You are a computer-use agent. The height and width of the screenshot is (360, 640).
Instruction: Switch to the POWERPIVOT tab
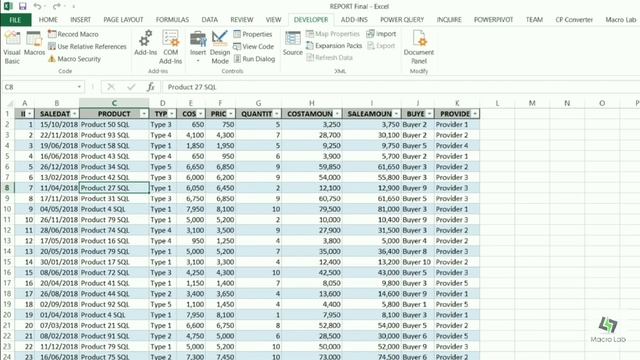[493, 20]
